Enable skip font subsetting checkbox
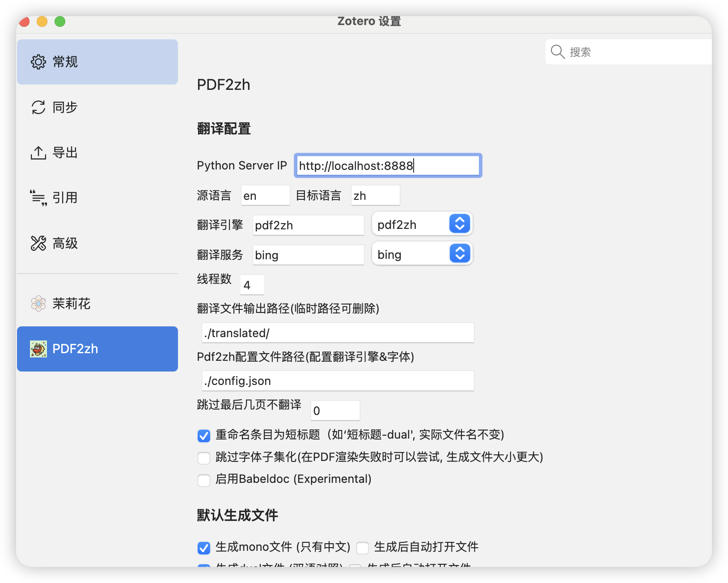Image resolution: width=728 pixels, height=583 pixels. point(204,458)
